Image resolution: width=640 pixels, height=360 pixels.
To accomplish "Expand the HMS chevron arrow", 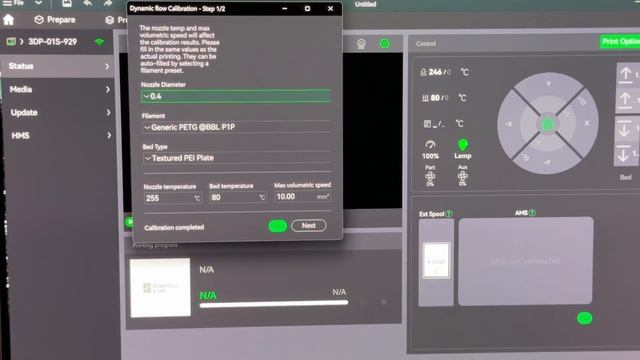I will point(109,135).
